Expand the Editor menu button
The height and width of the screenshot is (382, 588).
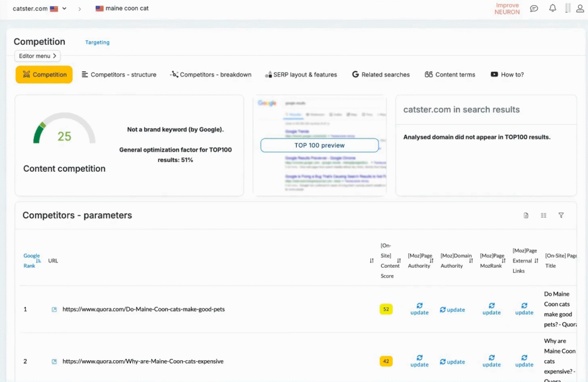(37, 56)
